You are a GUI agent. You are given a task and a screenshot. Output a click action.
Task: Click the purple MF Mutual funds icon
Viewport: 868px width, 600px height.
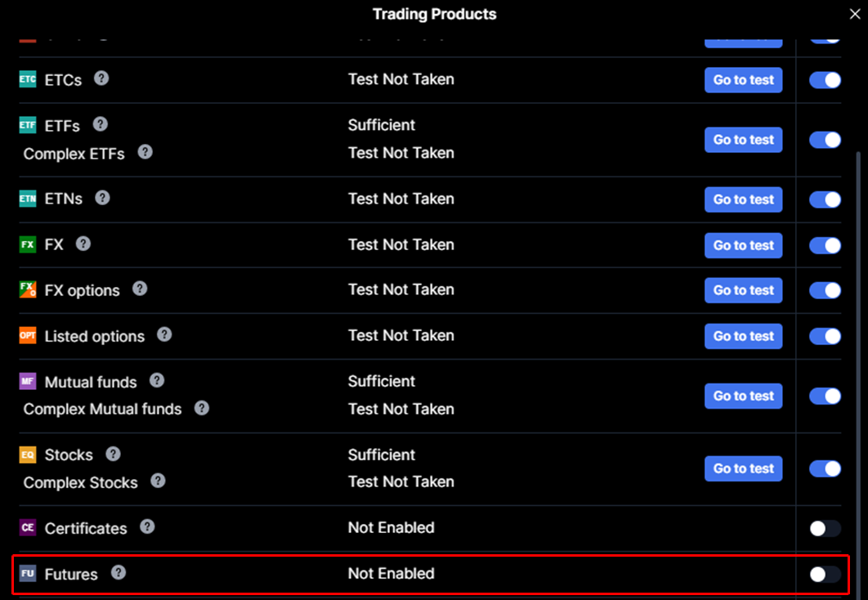28,381
